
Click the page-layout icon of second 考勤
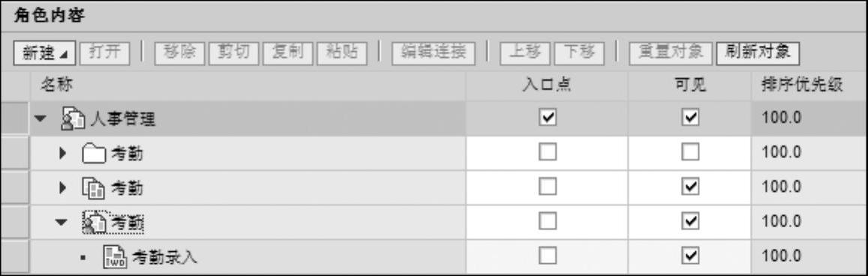(x=93, y=188)
